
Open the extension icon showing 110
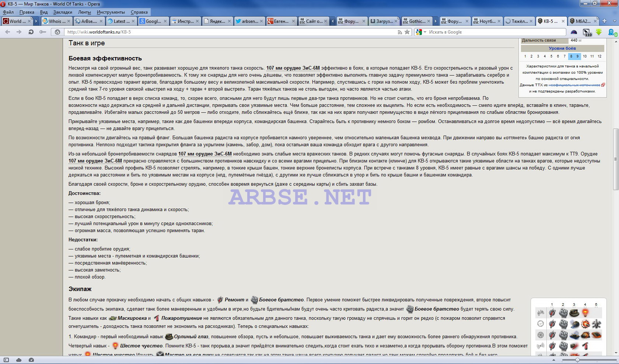point(587,32)
